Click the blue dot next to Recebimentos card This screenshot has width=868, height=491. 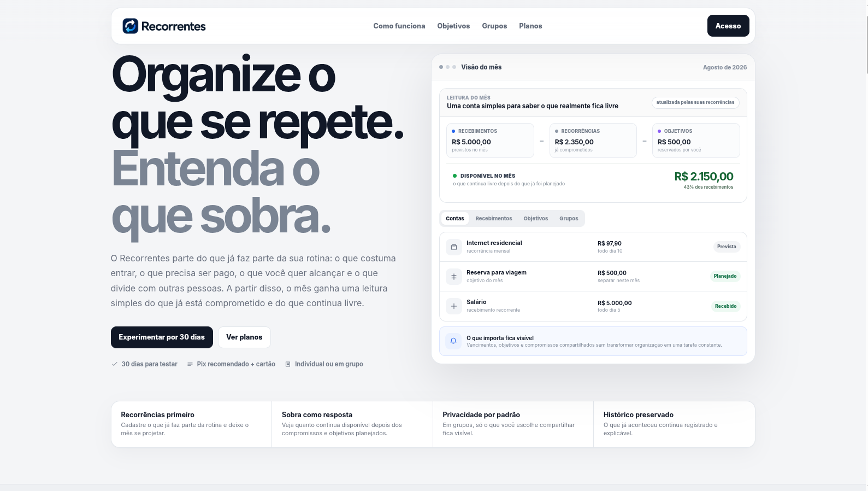click(453, 131)
